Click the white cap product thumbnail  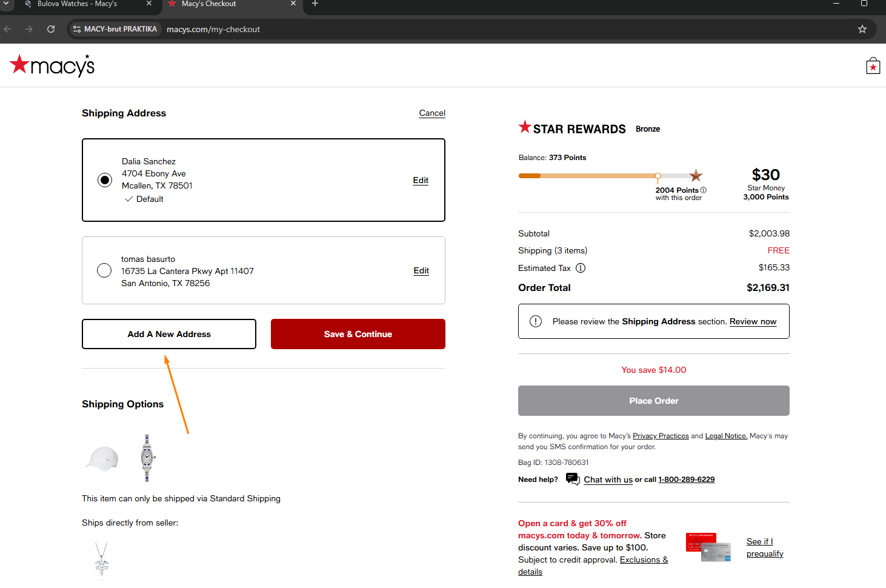(x=102, y=458)
